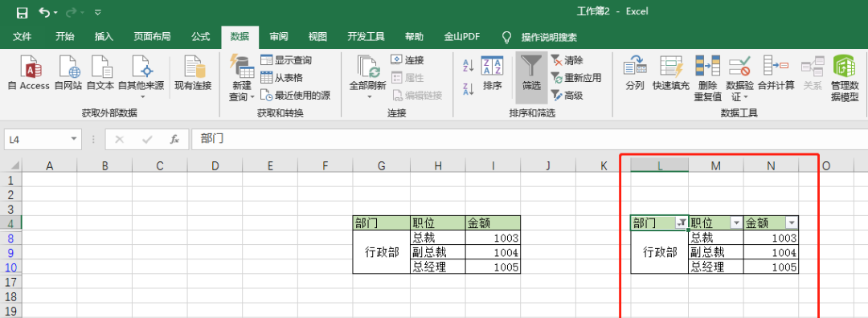Open the 文件 tab
The height and width of the screenshot is (318, 868).
tap(23, 37)
